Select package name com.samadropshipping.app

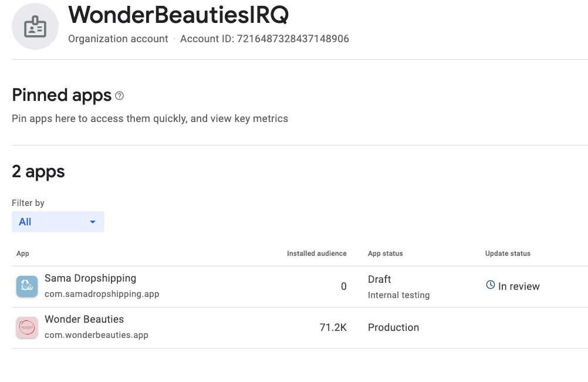(x=102, y=294)
